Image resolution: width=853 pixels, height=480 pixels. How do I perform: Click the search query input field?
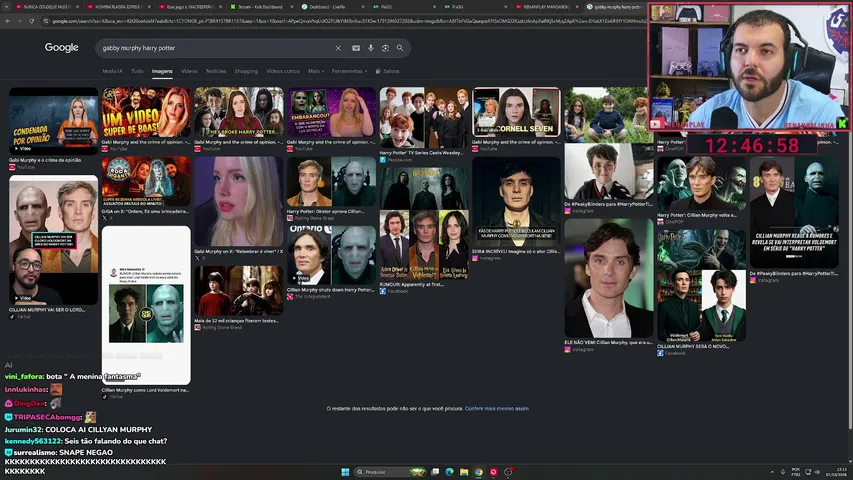click(215, 48)
